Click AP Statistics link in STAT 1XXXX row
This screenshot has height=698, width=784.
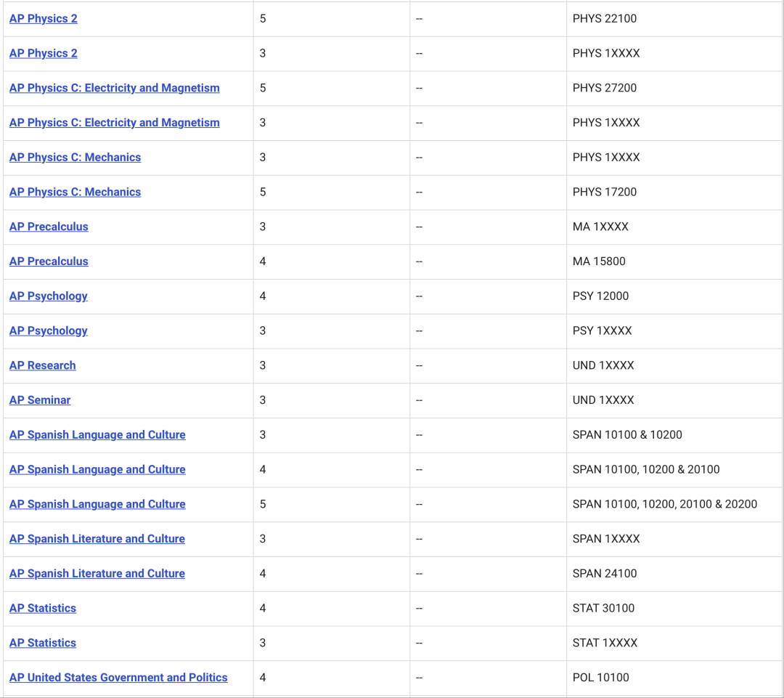(x=42, y=643)
